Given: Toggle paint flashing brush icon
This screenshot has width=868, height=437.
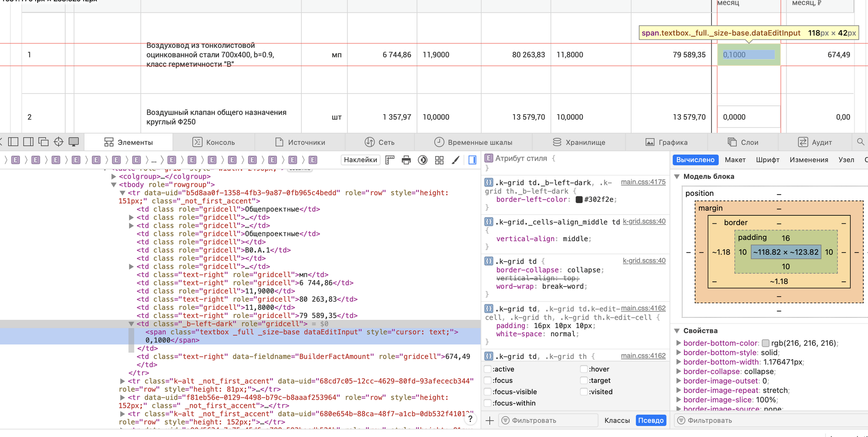Looking at the screenshot, I should point(456,160).
